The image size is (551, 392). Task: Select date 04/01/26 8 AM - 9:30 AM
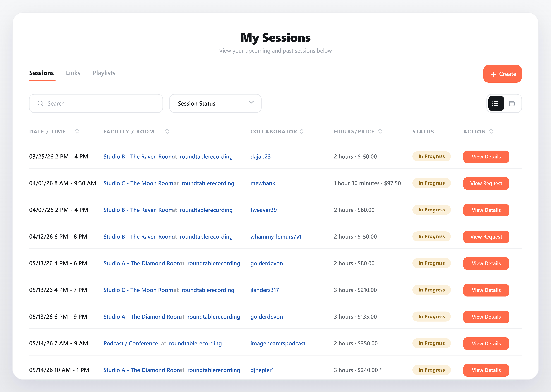tap(63, 183)
